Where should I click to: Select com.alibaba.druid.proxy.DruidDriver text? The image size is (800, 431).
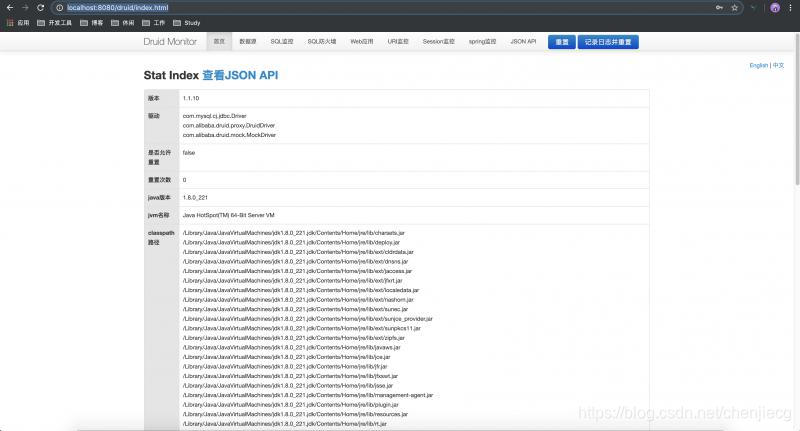coord(229,125)
